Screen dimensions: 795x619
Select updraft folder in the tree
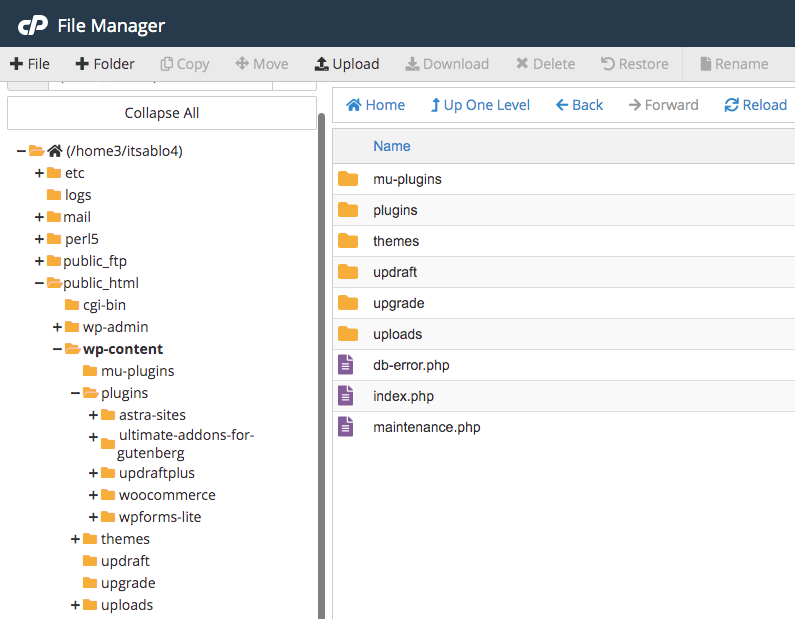pos(125,561)
